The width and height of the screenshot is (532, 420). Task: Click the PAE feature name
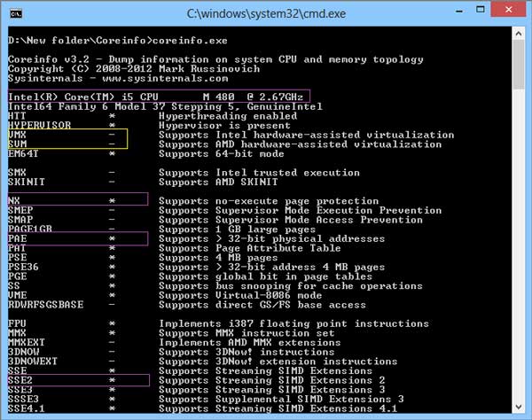[x=18, y=239]
